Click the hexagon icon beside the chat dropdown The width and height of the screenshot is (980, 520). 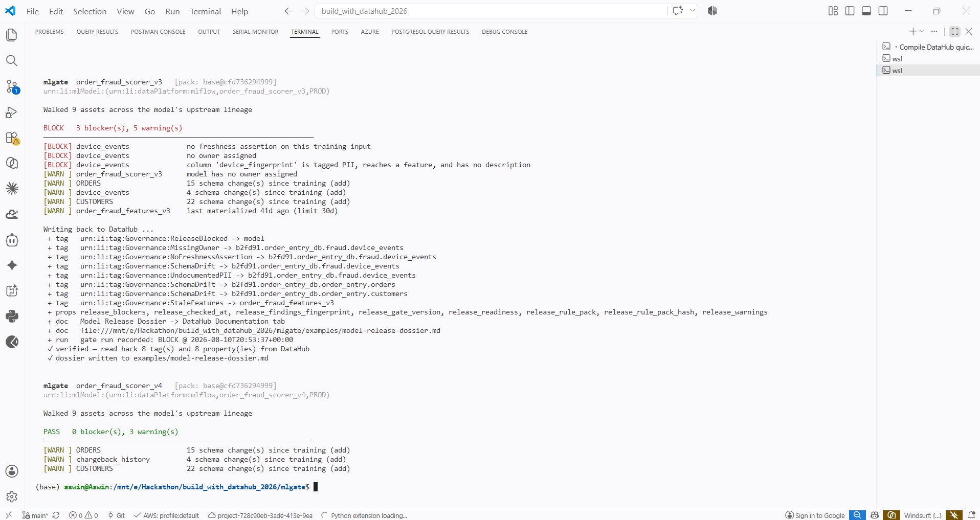712,11
